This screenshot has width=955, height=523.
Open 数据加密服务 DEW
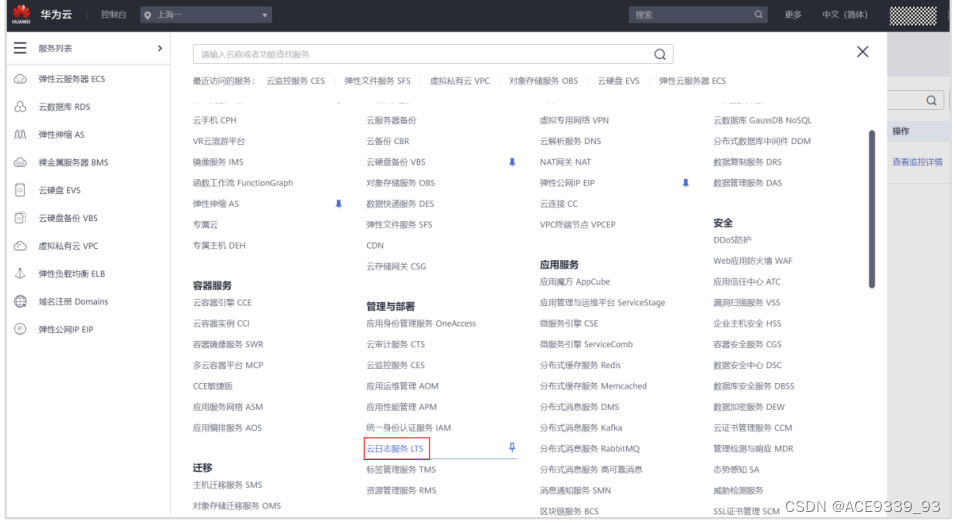[x=749, y=407]
